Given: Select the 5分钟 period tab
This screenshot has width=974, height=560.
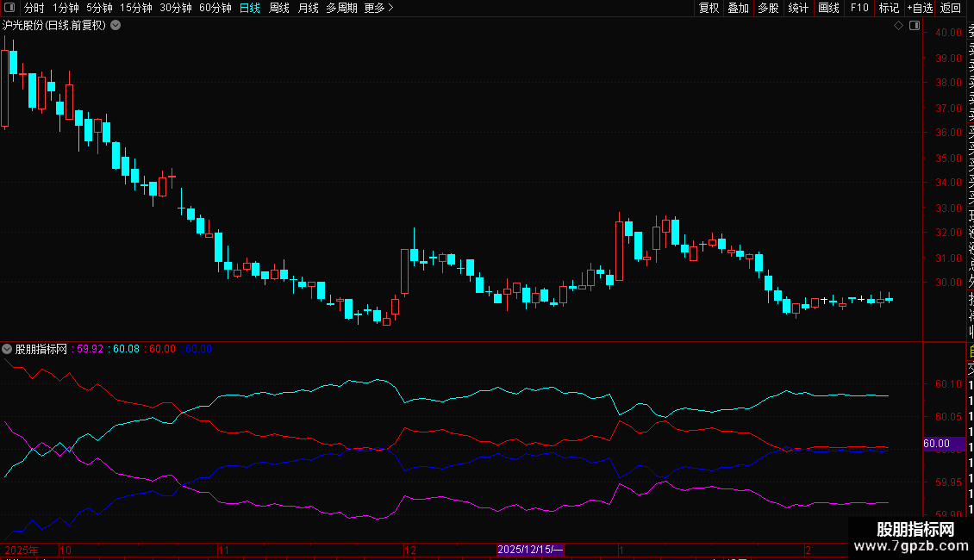Looking at the screenshot, I should [x=99, y=8].
